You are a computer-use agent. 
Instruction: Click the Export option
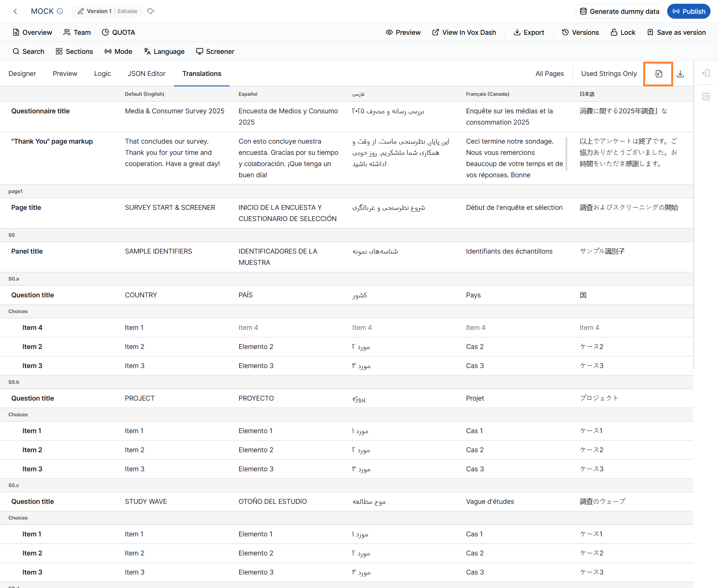529,32
